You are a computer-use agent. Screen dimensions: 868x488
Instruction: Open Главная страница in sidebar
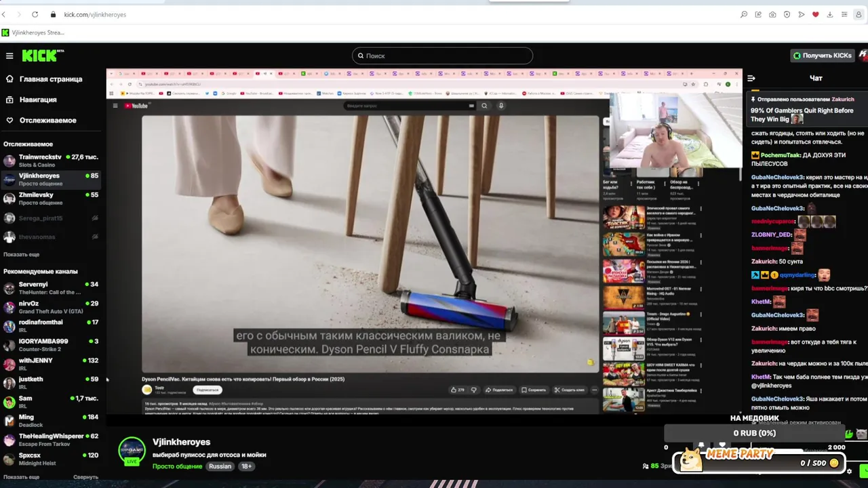(51, 79)
